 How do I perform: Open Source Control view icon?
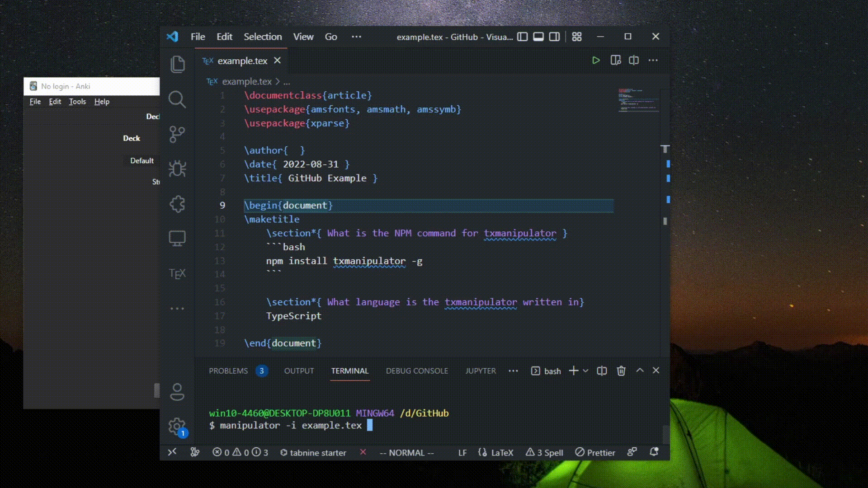click(177, 134)
